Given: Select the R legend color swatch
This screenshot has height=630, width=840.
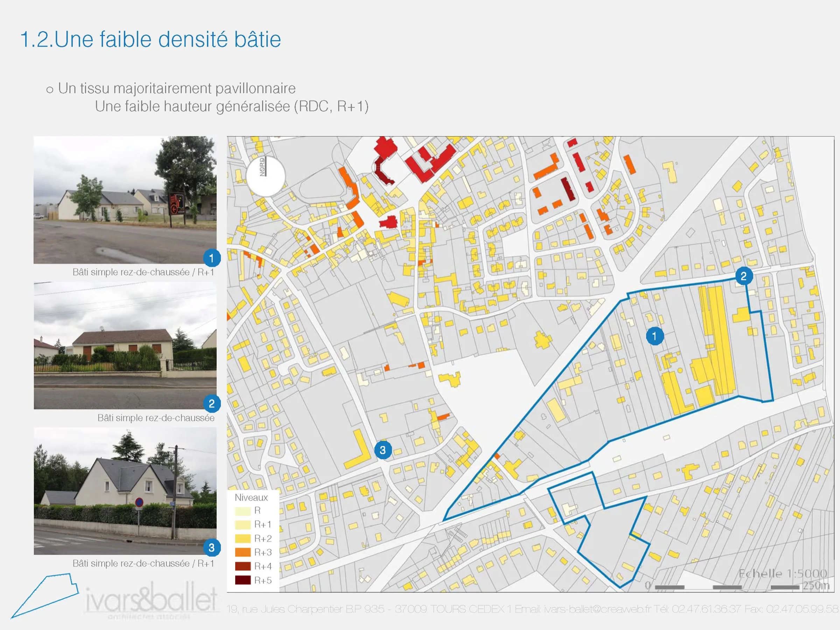Looking at the screenshot, I should tap(243, 511).
